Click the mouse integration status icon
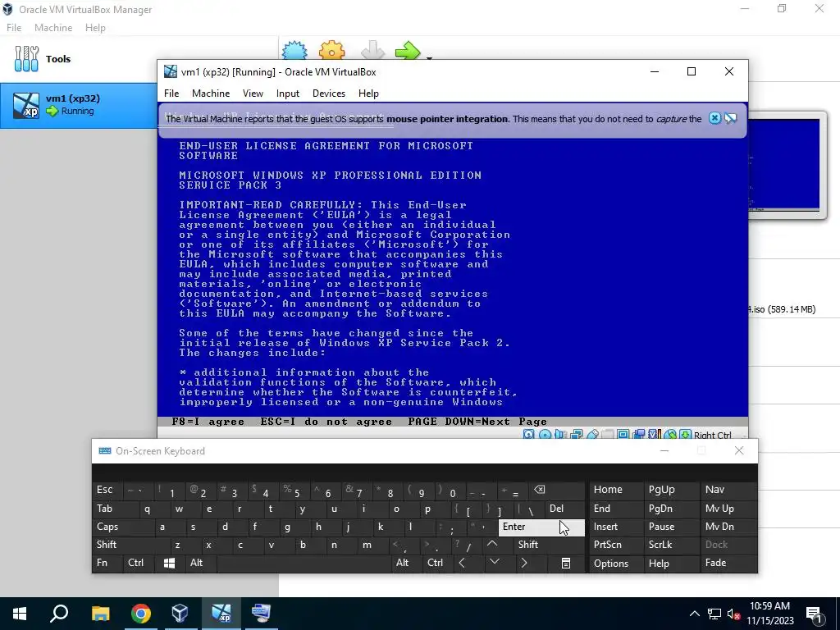Image resolution: width=840 pixels, height=630 pixels. (669, 435)
